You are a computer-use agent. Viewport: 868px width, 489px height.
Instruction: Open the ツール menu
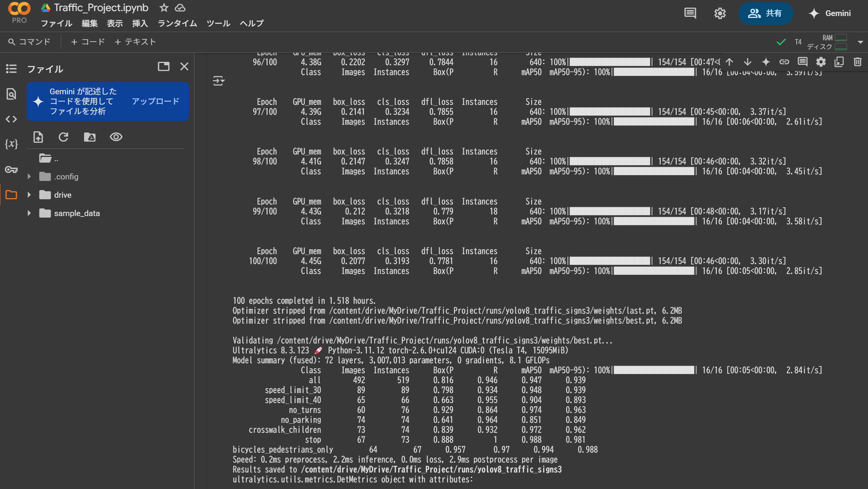point(218,23)
